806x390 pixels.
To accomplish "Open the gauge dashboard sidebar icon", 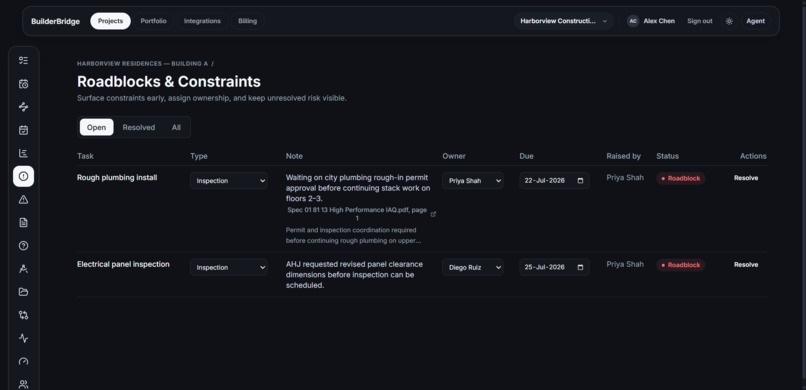I will pos(23,361).
